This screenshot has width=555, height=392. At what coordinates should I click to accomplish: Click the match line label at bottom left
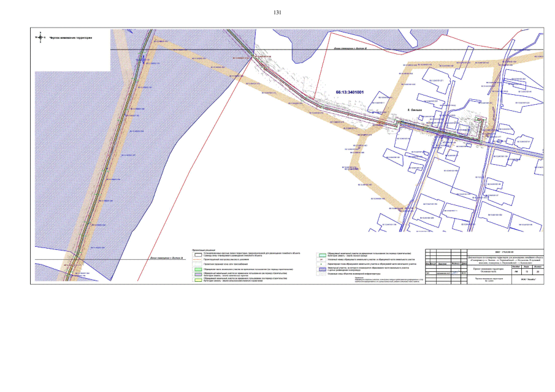pyautogui.click(x=167, y=258)
